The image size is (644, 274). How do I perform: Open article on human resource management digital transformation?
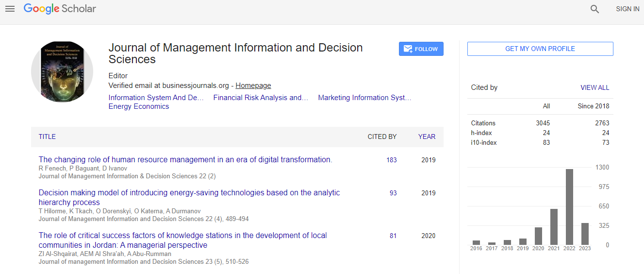[x=185, y=159]
